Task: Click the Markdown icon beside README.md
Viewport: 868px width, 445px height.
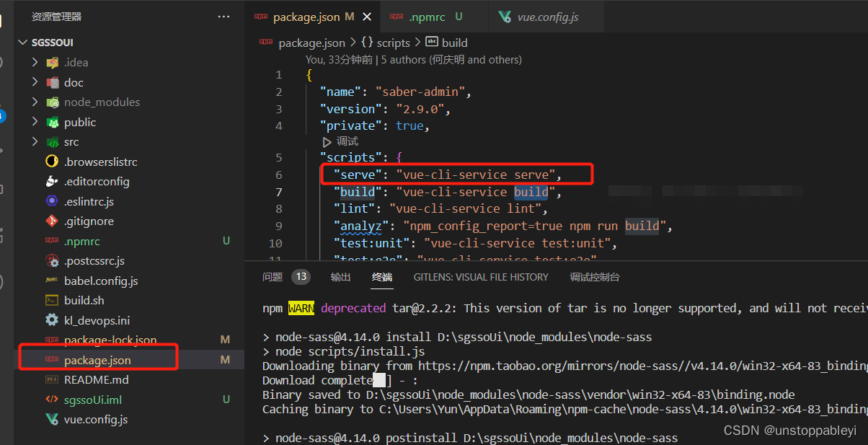Action: tap(53, 379)
